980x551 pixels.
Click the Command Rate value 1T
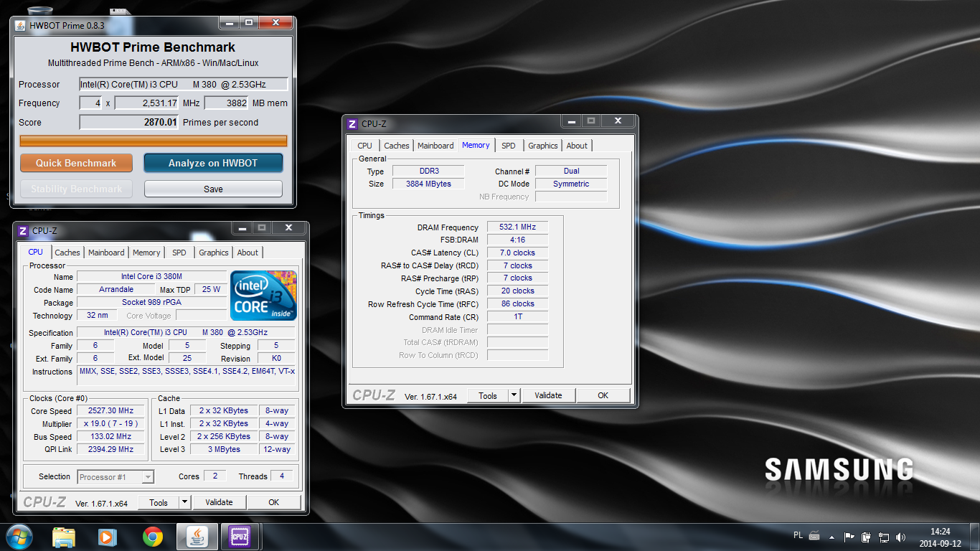517,316
